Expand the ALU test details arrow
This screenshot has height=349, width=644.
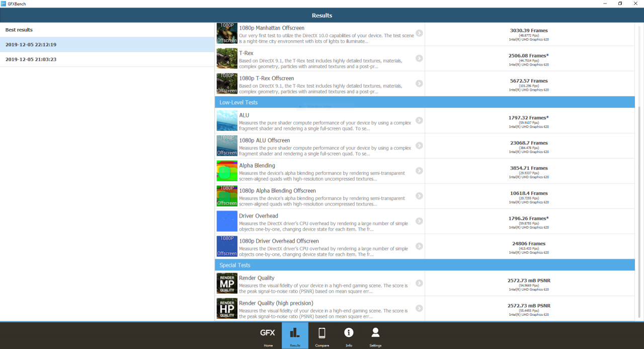(419, 120)
